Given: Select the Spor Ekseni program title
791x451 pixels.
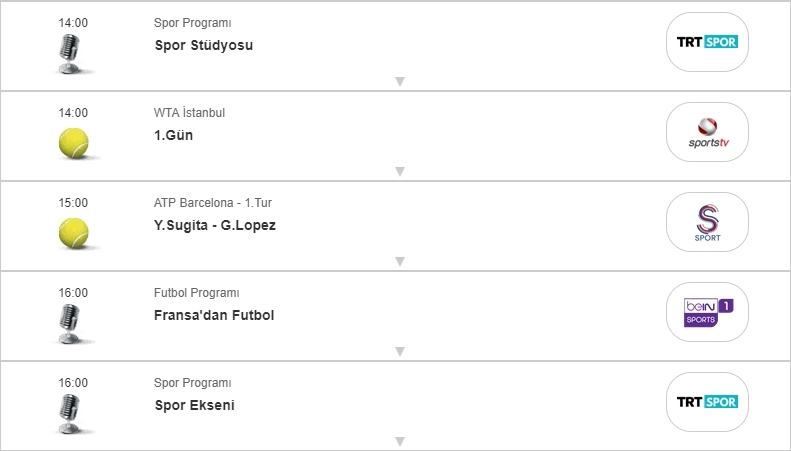Looking at the screenshot, I should pos(195,405).
